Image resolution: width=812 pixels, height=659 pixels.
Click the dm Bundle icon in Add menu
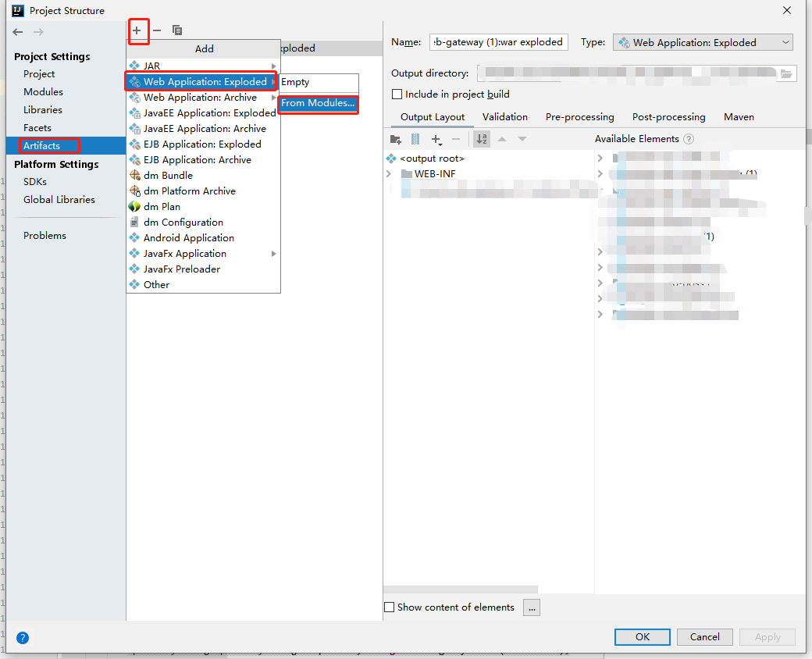point(134,175)
